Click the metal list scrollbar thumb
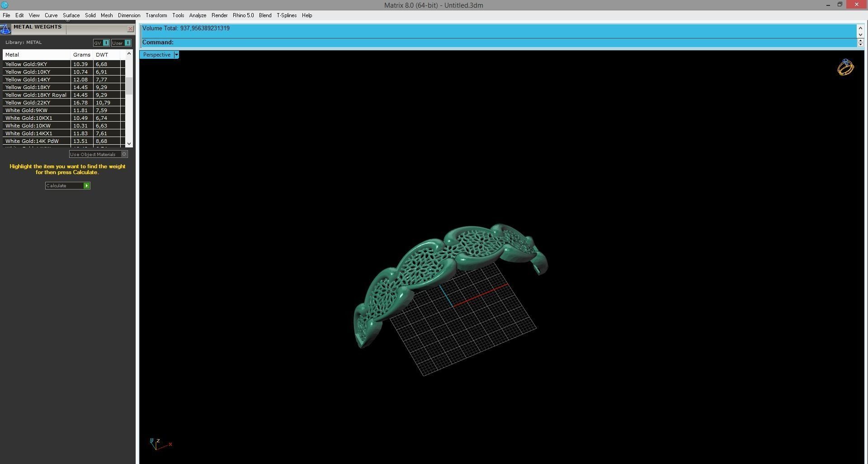 [129, 86]
